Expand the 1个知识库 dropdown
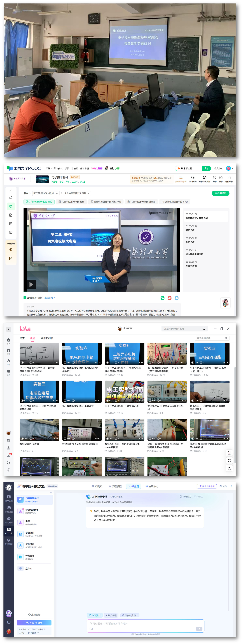The width and height of the screenshot is (243, 644). tap(34, 633)
